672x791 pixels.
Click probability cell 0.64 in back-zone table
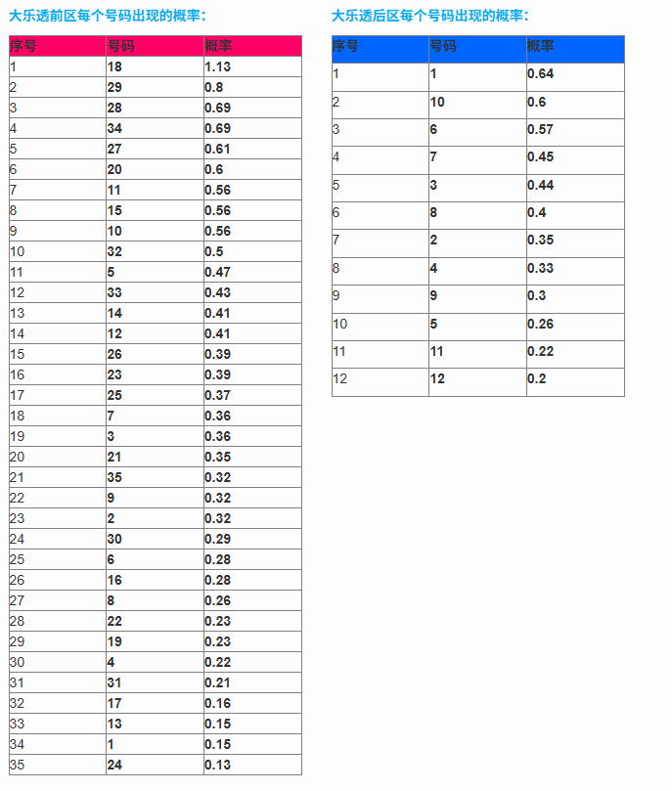pos(575,77)
